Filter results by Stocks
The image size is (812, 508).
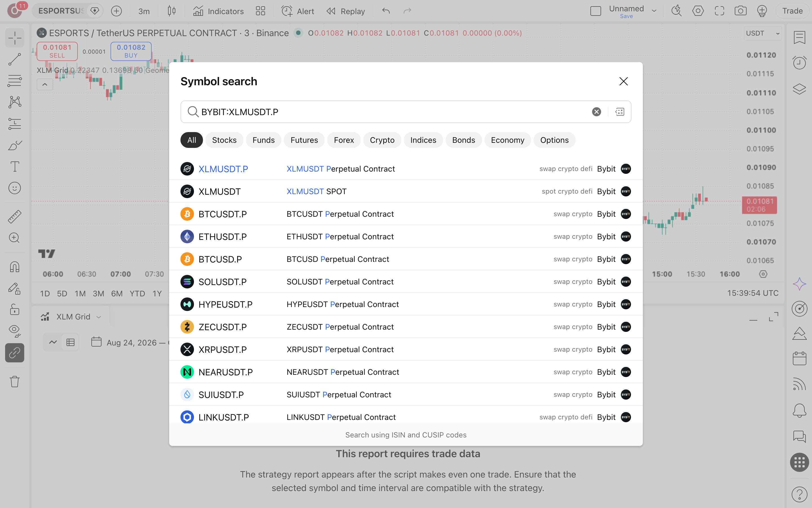coord(224,140)
